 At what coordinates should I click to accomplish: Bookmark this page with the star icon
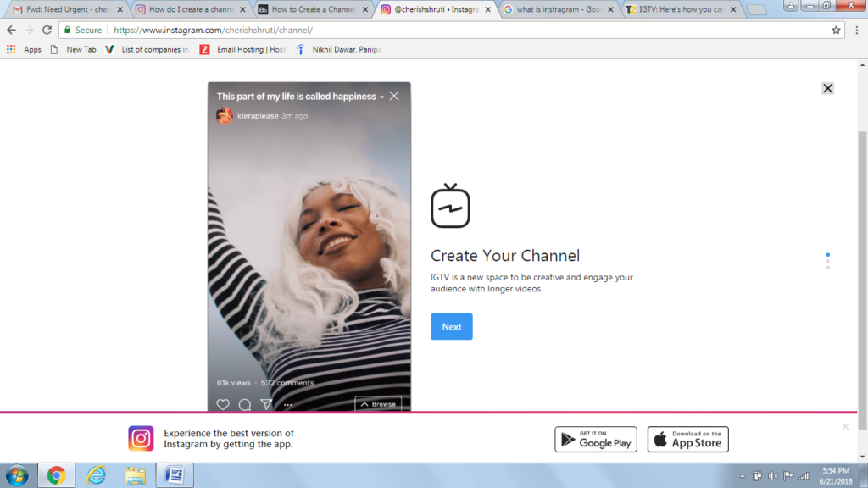[836, 30]
